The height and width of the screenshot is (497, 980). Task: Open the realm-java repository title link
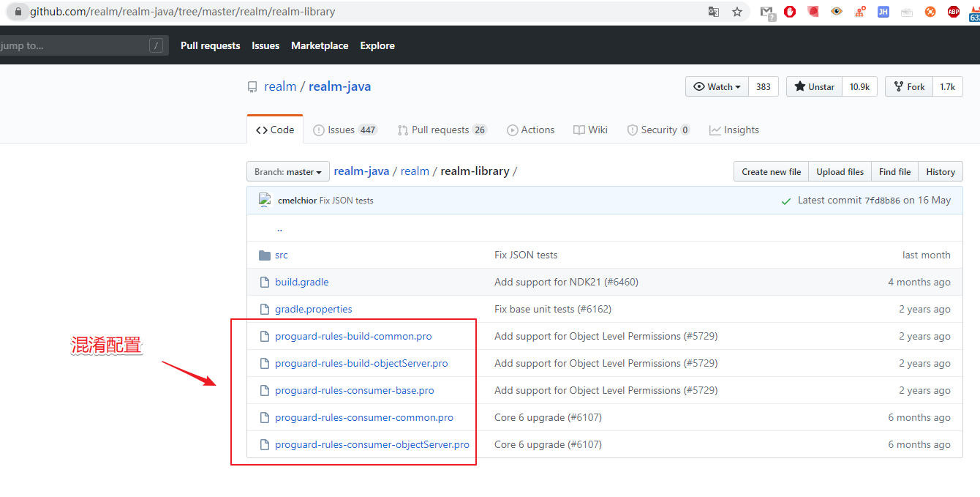pyautogui.click(x=339, y=86)
